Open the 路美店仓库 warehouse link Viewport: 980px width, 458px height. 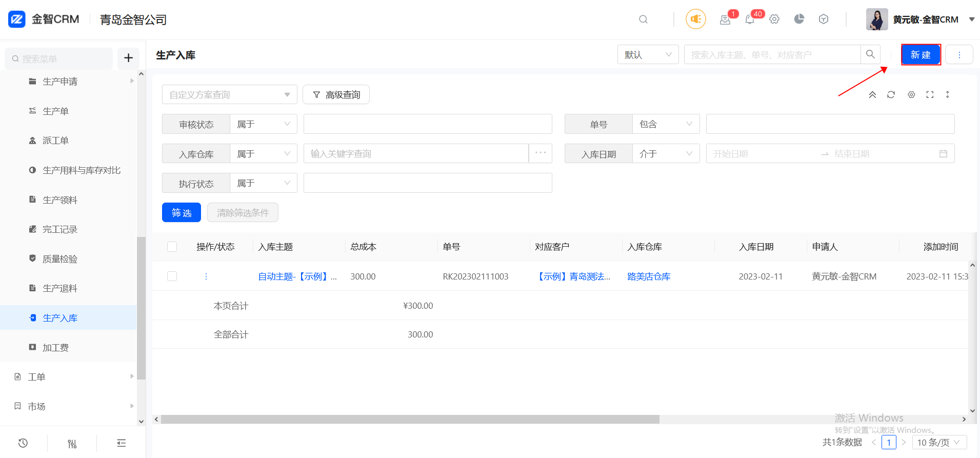[649, 276]
